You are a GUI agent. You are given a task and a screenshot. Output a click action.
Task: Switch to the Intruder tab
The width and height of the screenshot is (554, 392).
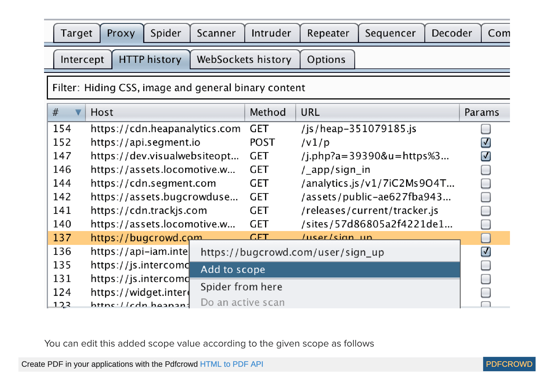[271, 33]
